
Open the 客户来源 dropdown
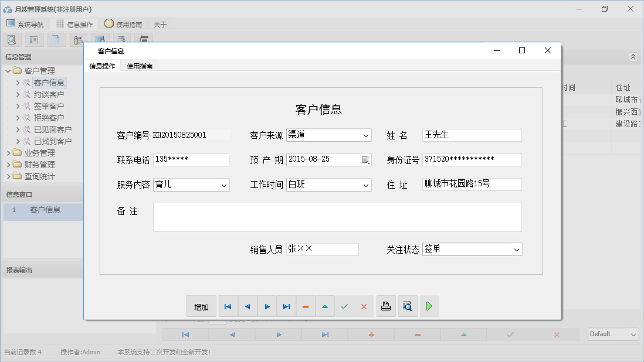367,135
